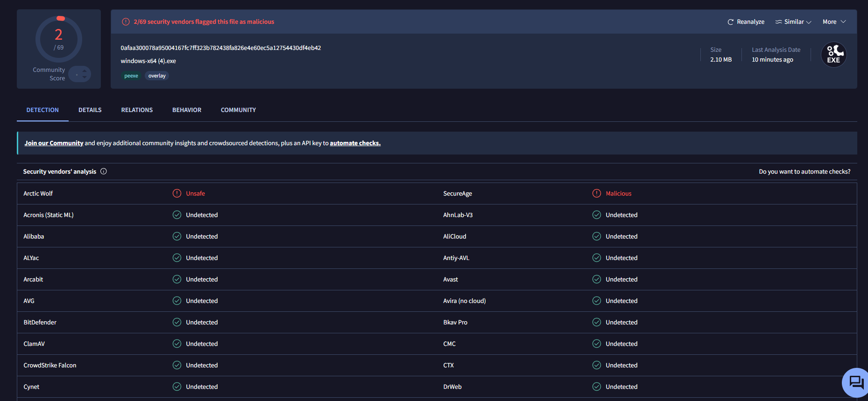Click the CMC undetected check icon
This screenshot has width=868, height=401.
coord(597,344)
